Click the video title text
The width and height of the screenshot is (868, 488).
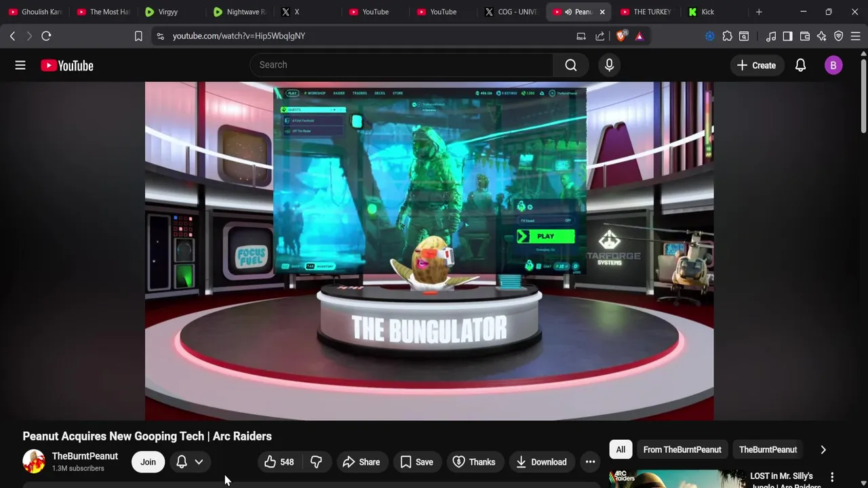[147, 436]
